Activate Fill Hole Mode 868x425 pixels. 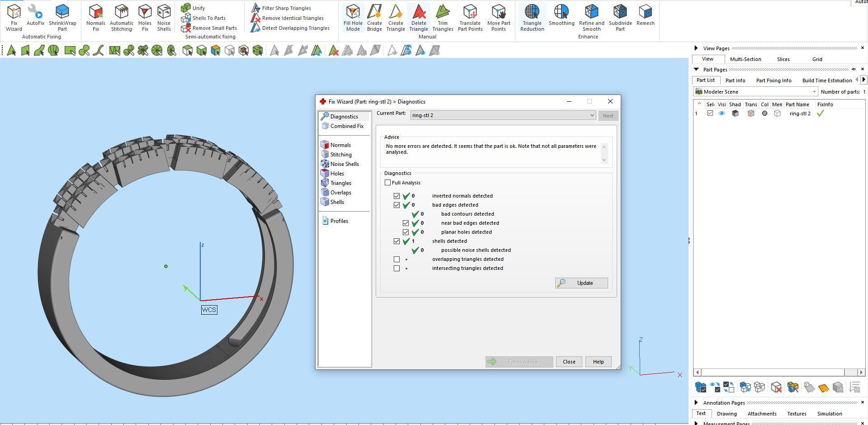coord(353,18)
